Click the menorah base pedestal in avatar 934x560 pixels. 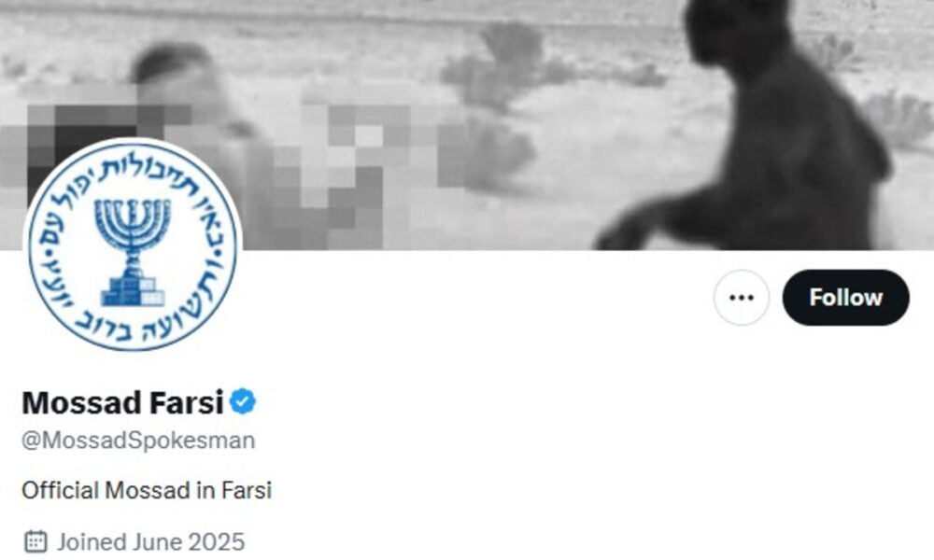pyautogui.click(x=133, y=286)
